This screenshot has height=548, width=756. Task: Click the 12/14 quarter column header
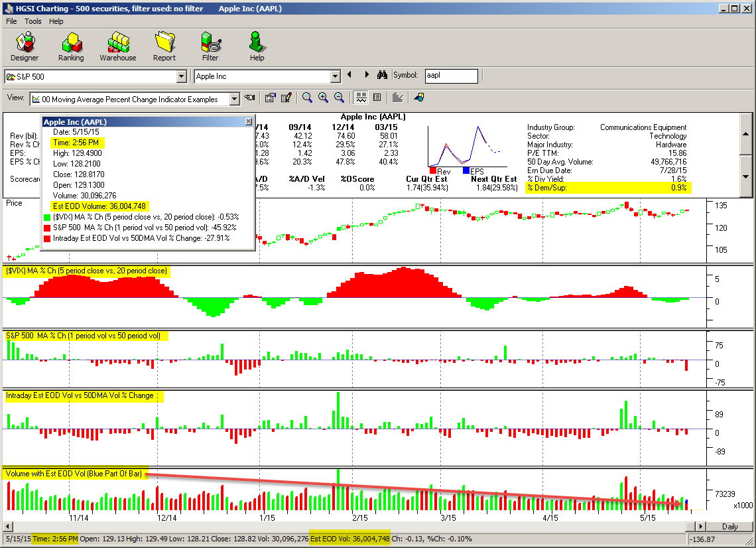coord(343,127)
